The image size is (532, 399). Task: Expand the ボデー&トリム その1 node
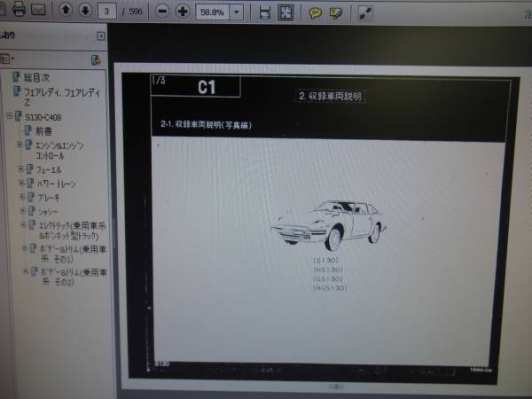[25, 248]
